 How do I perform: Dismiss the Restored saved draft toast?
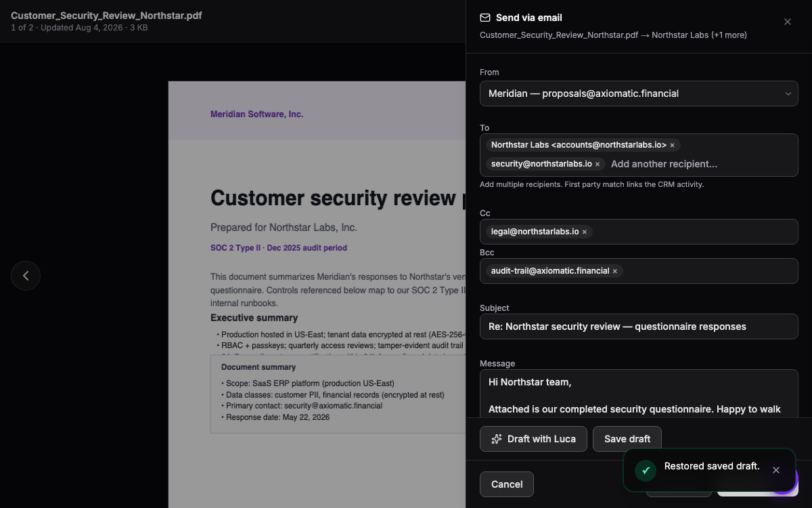click(x=776, y=470)
